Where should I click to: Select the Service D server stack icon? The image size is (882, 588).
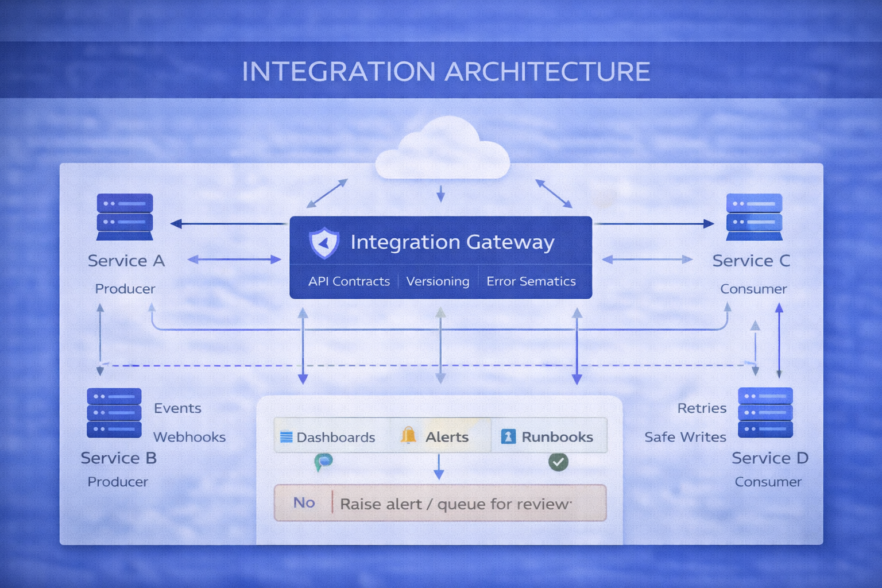pos(765,412)
